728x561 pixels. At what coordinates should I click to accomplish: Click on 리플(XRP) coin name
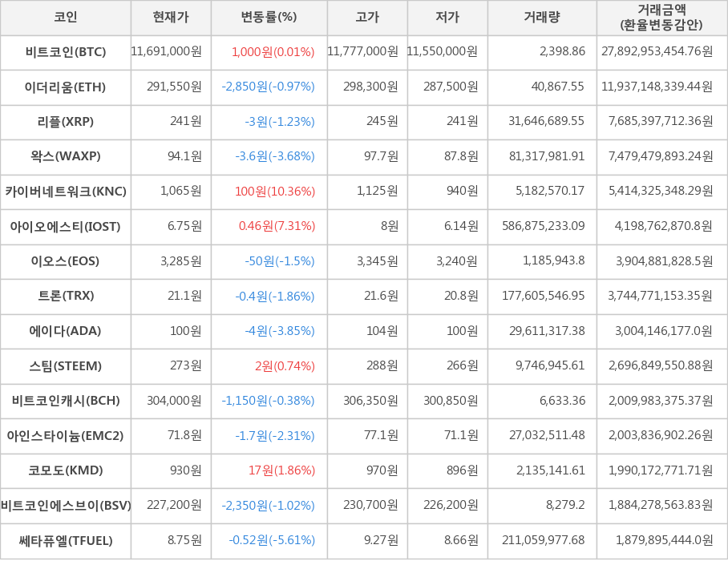(x=66, y=122)
